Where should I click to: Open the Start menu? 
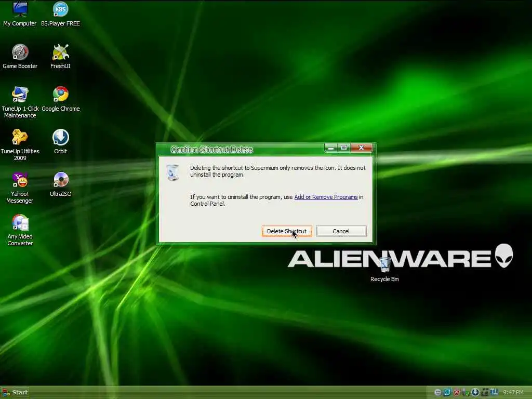click(15, 393)
